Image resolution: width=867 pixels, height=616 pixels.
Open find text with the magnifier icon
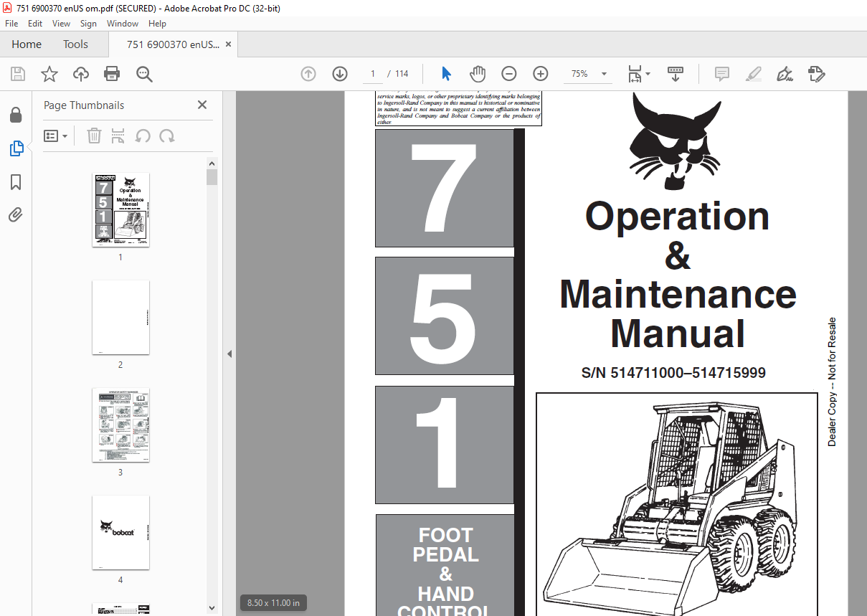(x=144, y=74)
